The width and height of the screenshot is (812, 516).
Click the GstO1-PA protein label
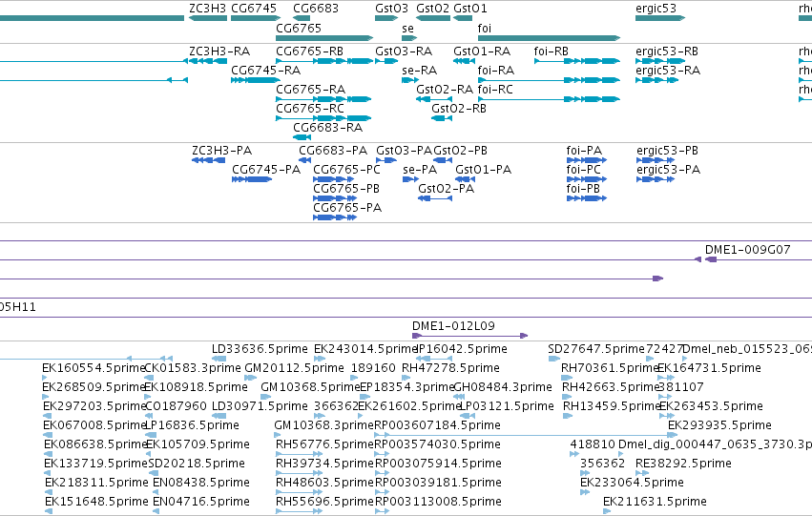click(483, 170)
